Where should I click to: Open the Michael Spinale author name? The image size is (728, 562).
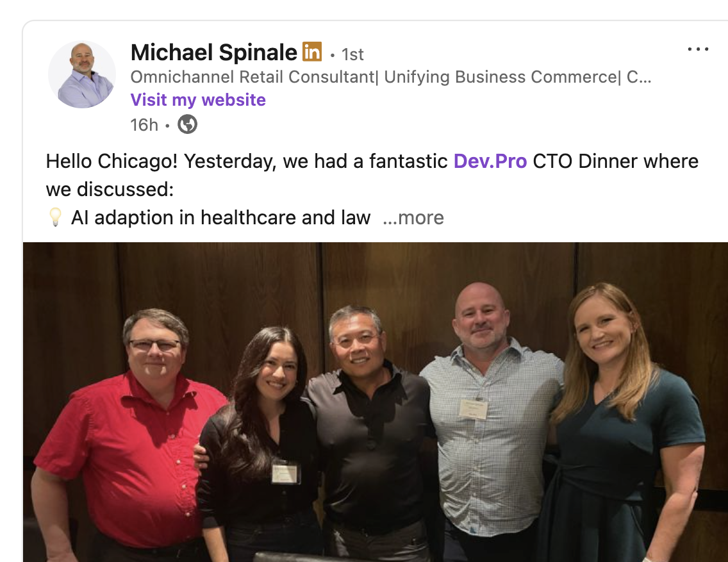click(214, 52)
